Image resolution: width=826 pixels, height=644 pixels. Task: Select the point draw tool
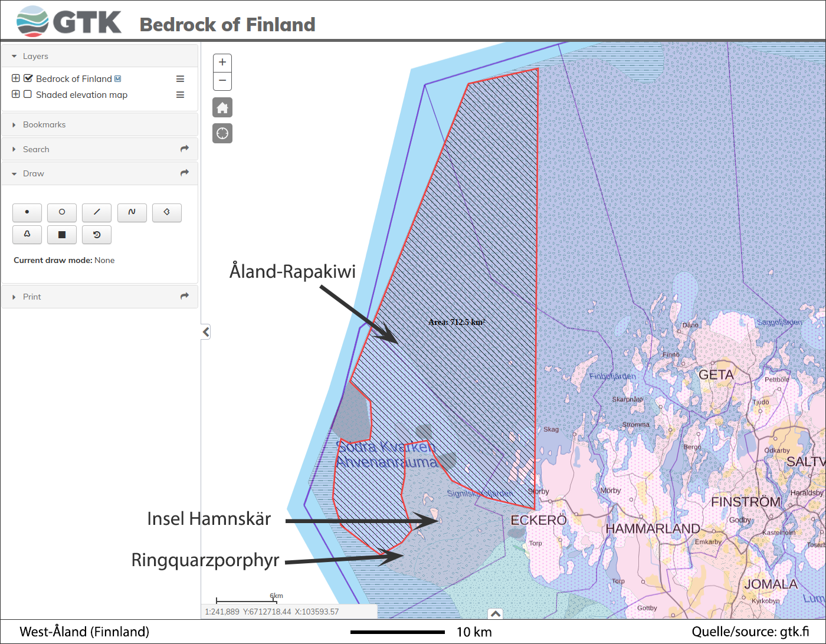27,212
